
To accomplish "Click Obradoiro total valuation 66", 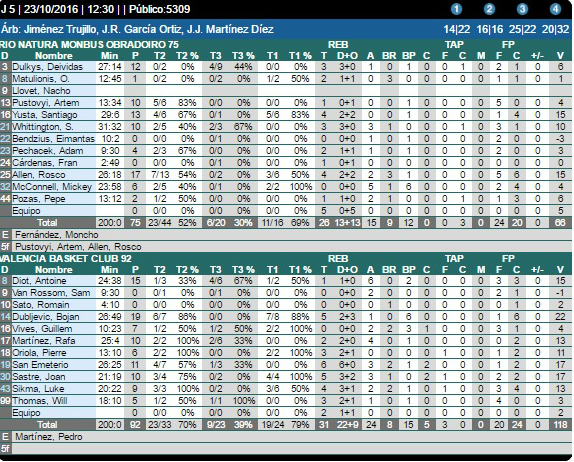I will 560,223.
